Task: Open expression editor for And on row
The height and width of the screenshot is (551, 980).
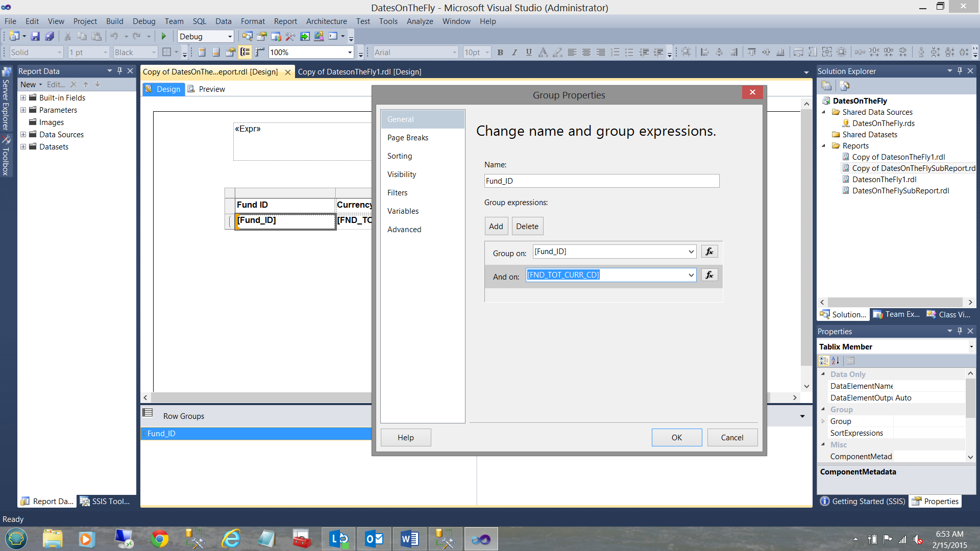Action: 709,275
